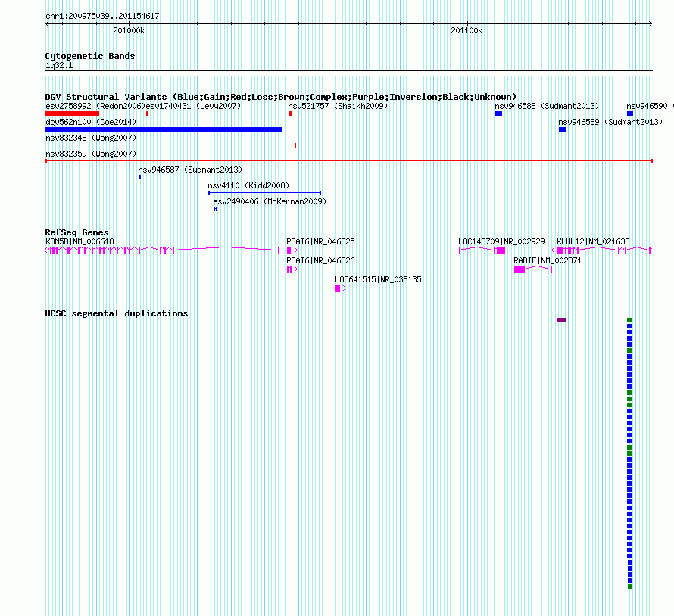The height and width of the screenshot is (616, 674).
Task: Select the 1q32.1 band label
Action: click(59, 65)
